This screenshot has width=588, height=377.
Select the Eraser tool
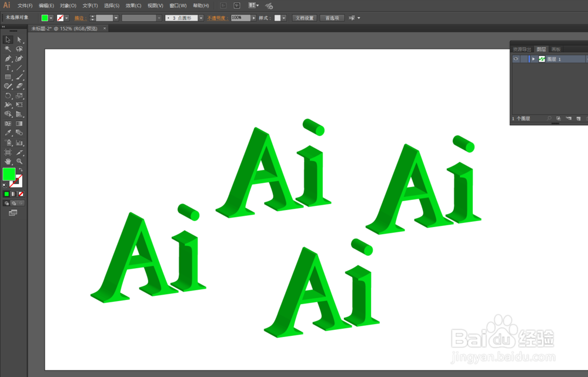click(19, 86)
